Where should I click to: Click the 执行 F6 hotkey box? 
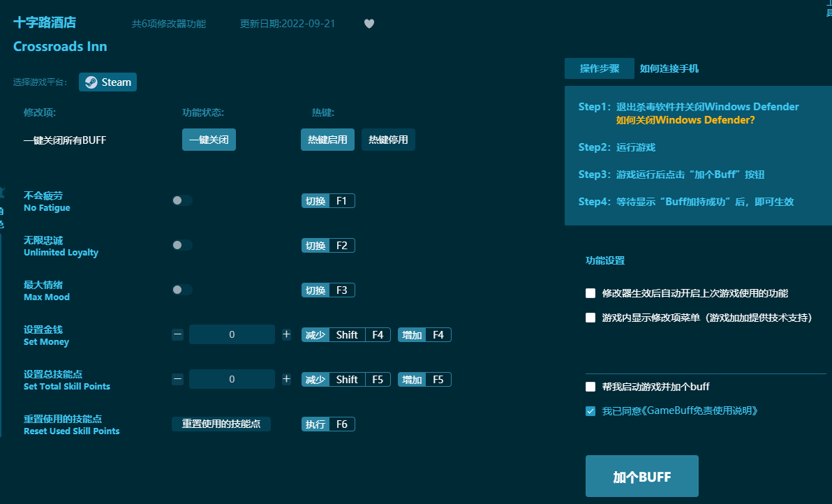click(328, 424)
